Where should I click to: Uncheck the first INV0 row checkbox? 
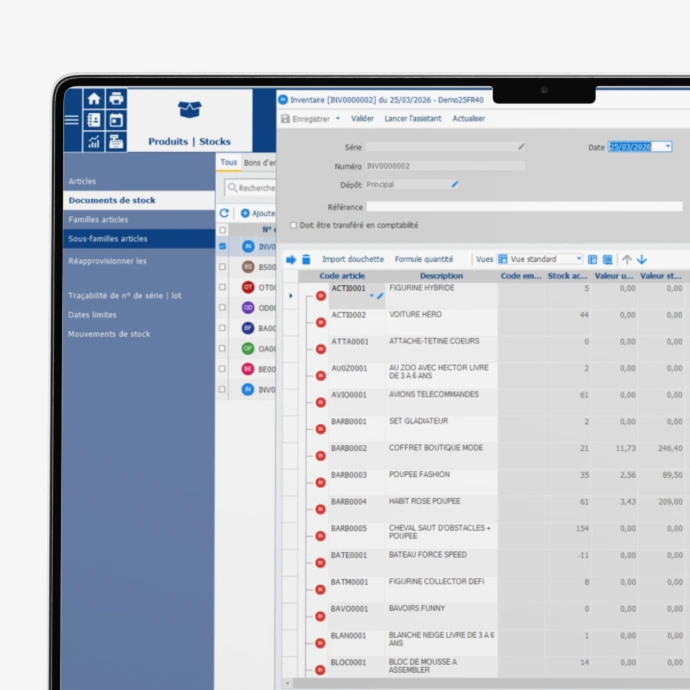[223, 246]
